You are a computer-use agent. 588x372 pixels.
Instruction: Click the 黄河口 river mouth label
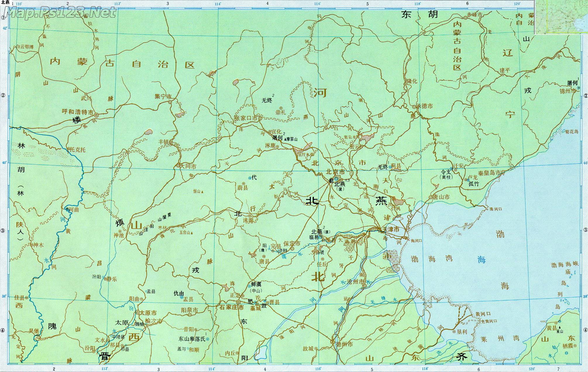pos(483,314)
